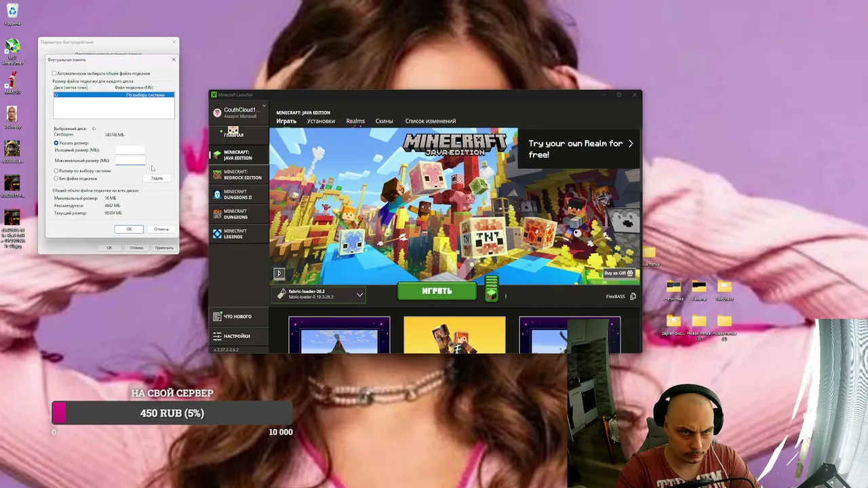Click Применить in the Performance Options window
This screenshot has height=488, width=868.
(x=164, y=248)
